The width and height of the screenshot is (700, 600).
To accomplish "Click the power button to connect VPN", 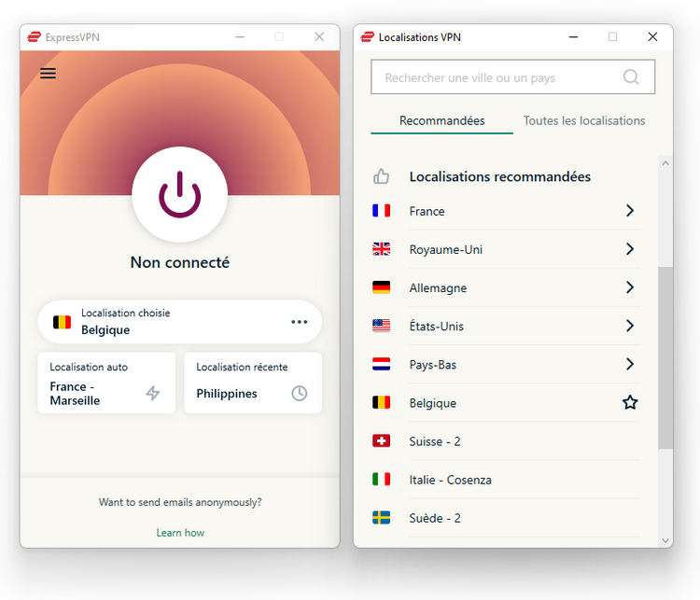I will (180, 195).
